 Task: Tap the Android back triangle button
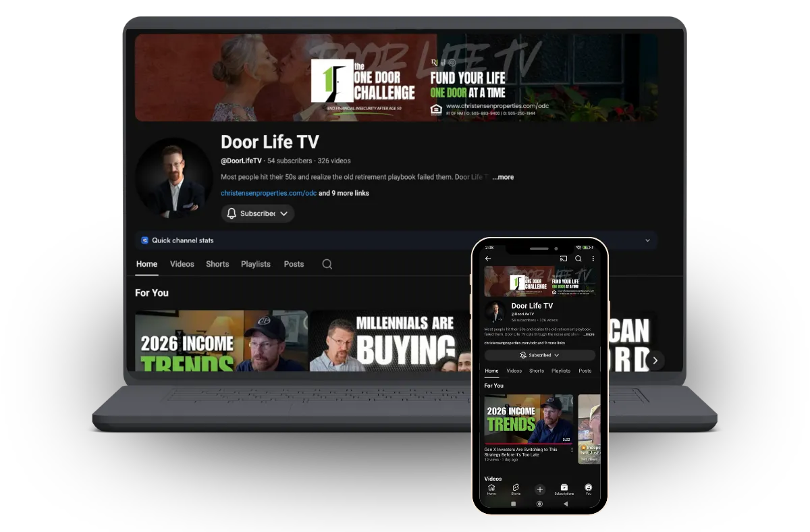point(566,504)
